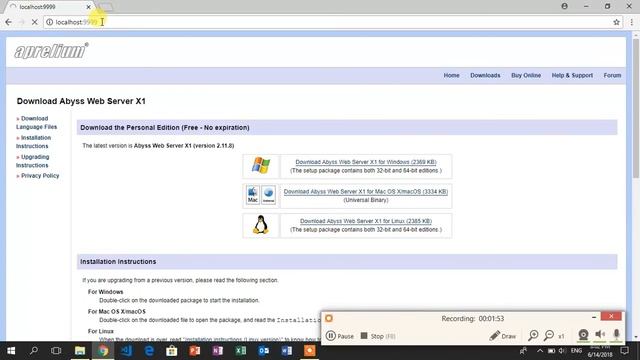
Task: Download Abyss Web Server X1 for Windows
Action: coord(366,162)
